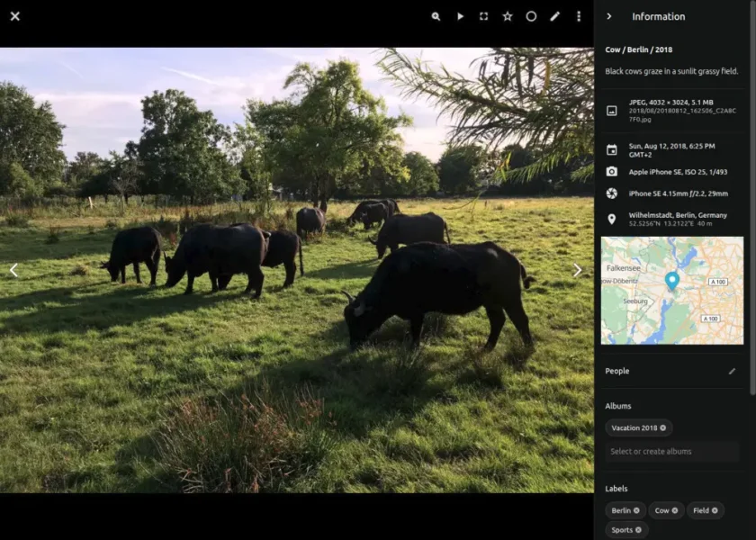Go to the next photo arrow
Image resolution: width=756 pixels, height=540 pixels.
[577, 270]
